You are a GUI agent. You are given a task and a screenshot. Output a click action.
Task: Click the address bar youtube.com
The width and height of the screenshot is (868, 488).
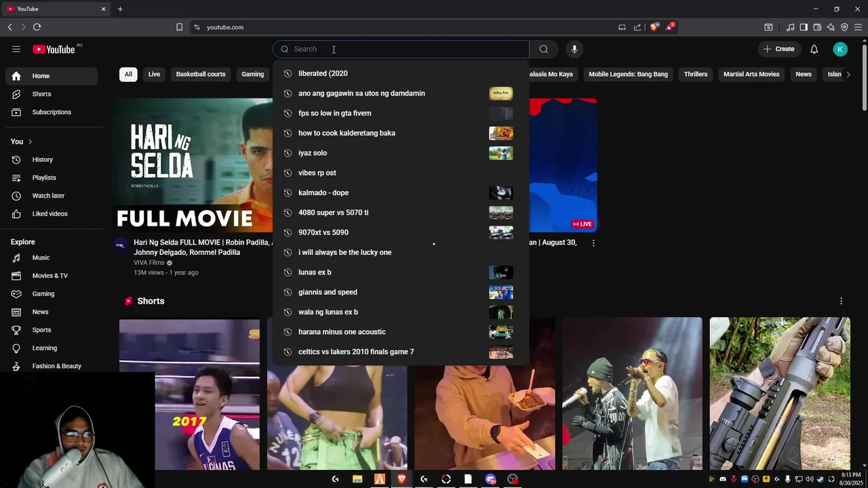(225, 27)
